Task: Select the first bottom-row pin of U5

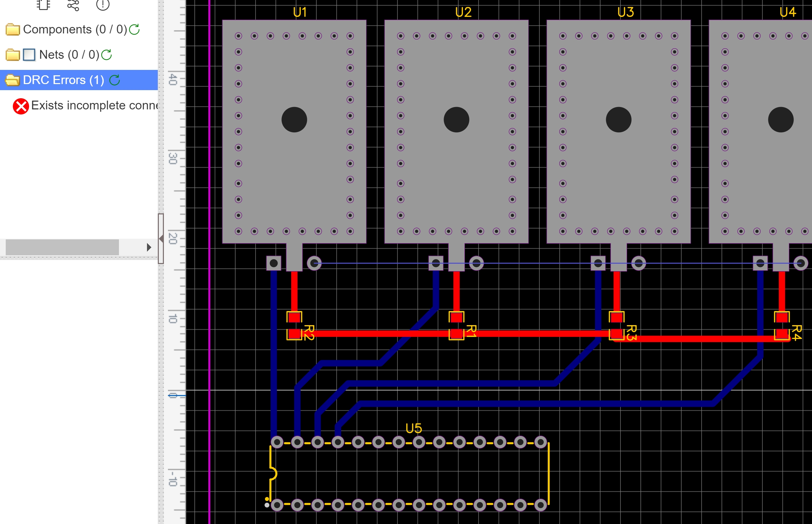Action: [277, 505]
